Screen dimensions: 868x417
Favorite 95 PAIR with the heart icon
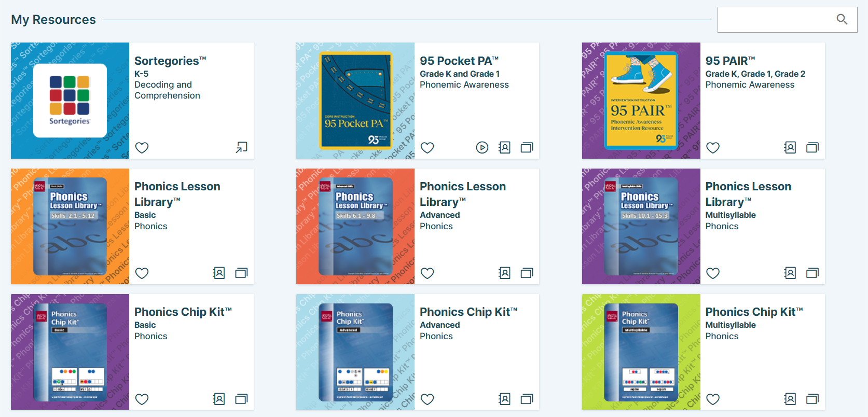713,147
